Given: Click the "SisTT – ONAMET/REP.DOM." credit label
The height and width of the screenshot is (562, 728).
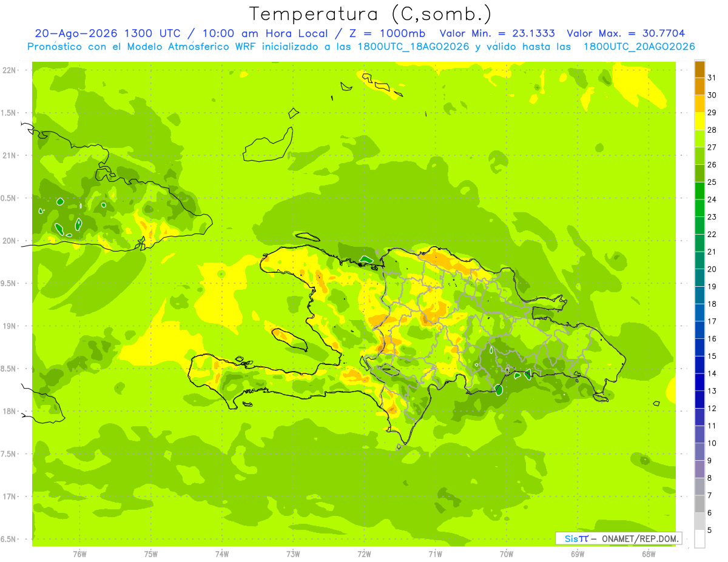Looking at the screenshot, I should pos(619,538).
